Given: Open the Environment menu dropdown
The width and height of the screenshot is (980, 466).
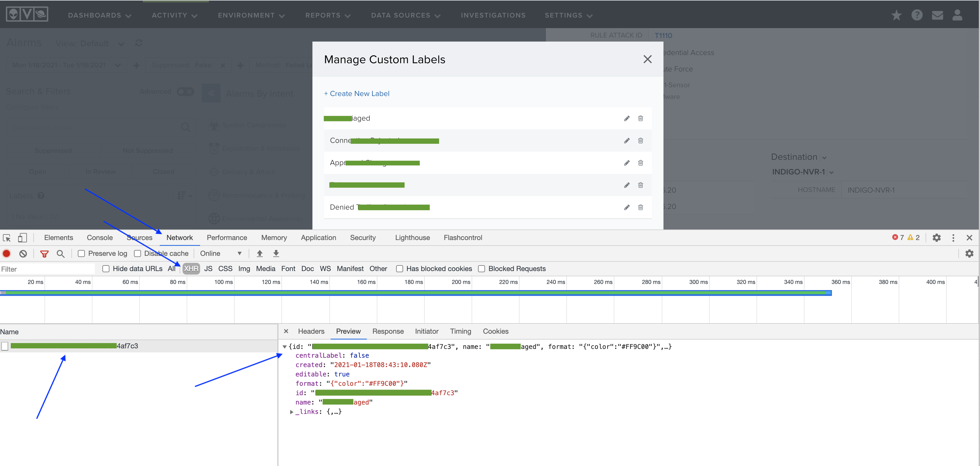Looking at the screenshot, I should point(251,16).
